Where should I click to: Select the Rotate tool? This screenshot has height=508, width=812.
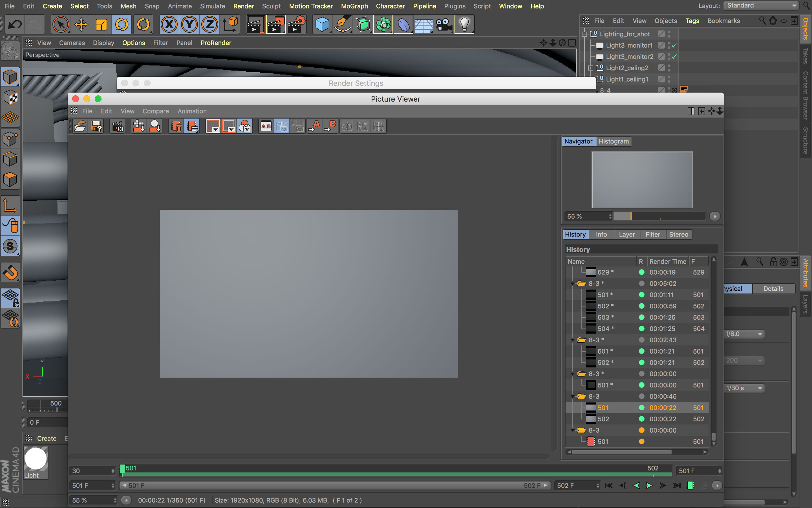tap(122, 25)
